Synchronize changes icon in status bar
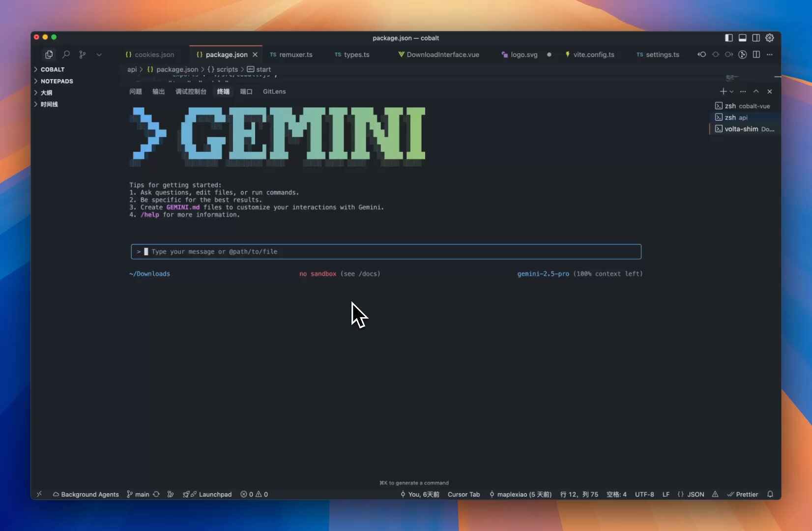 pyautogui.click(x=156, y=494)
